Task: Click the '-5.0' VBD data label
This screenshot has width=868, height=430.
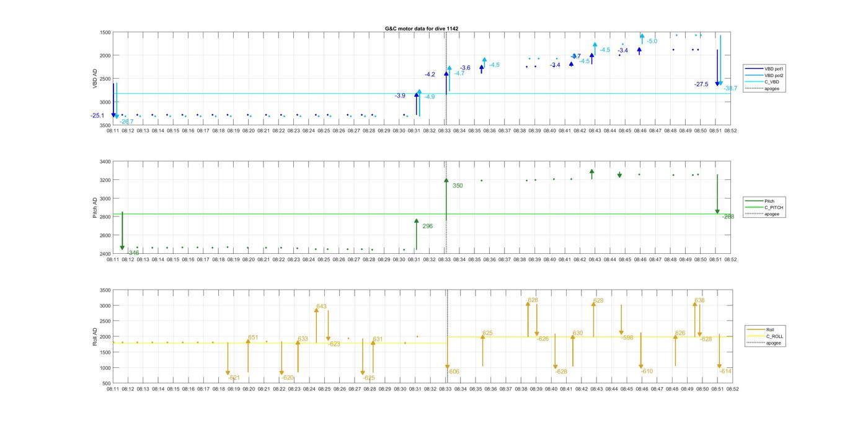Action: coord(652,42)
